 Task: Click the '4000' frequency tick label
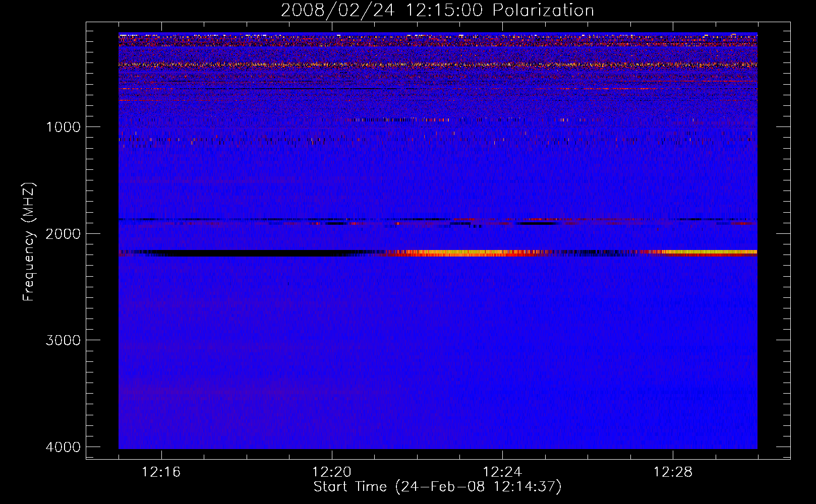[63, 447]
